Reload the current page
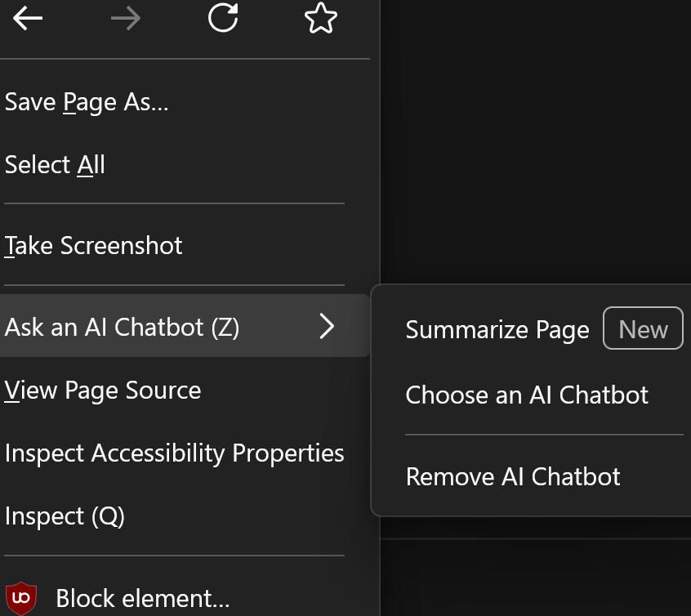Viewport: 691px width, 616px height. click(x=222, y=19)
